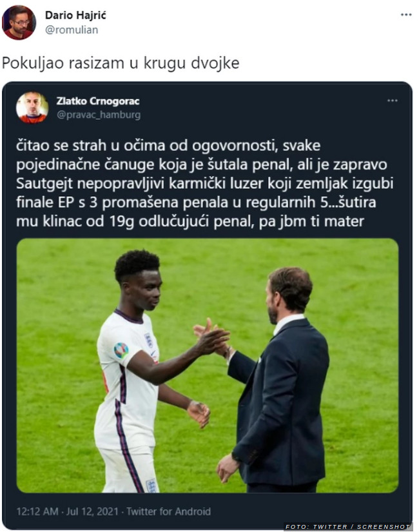Click the Jul 12, 2021 date
This screenshot has width=419, height=532.
92,511
